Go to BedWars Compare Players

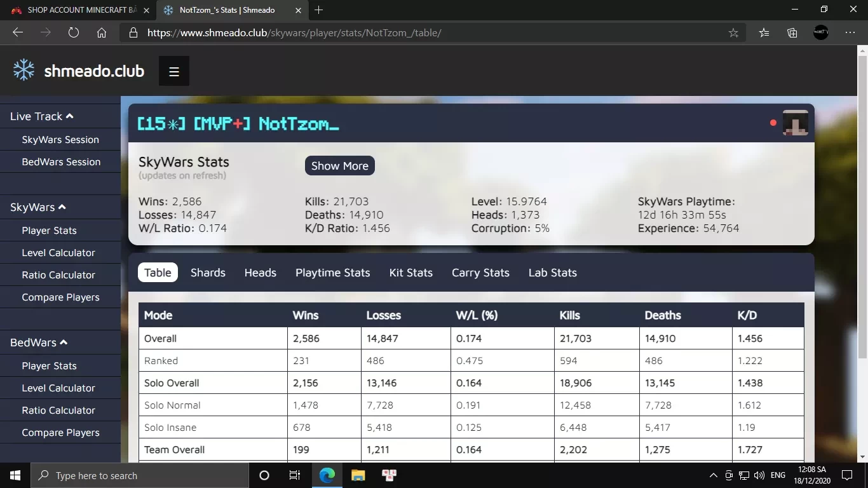tap(60, 433)
